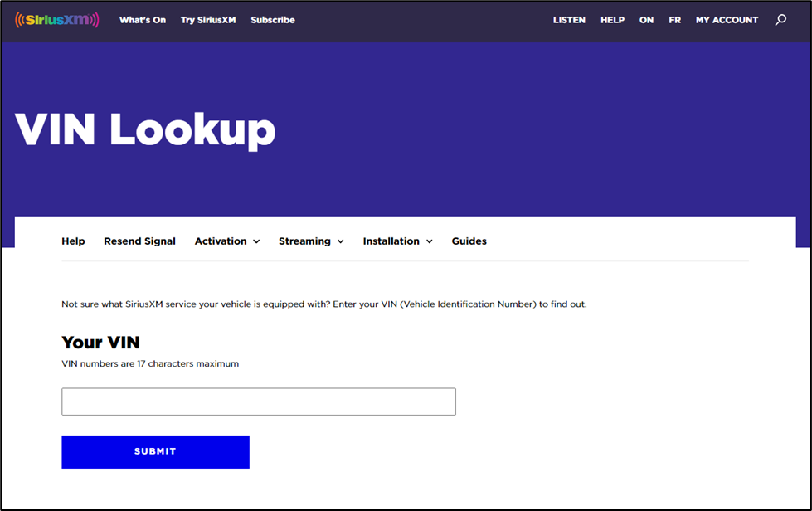Focus the Your VIN input field
This screenshot has height=511, width=812.
tap(259, 401)
